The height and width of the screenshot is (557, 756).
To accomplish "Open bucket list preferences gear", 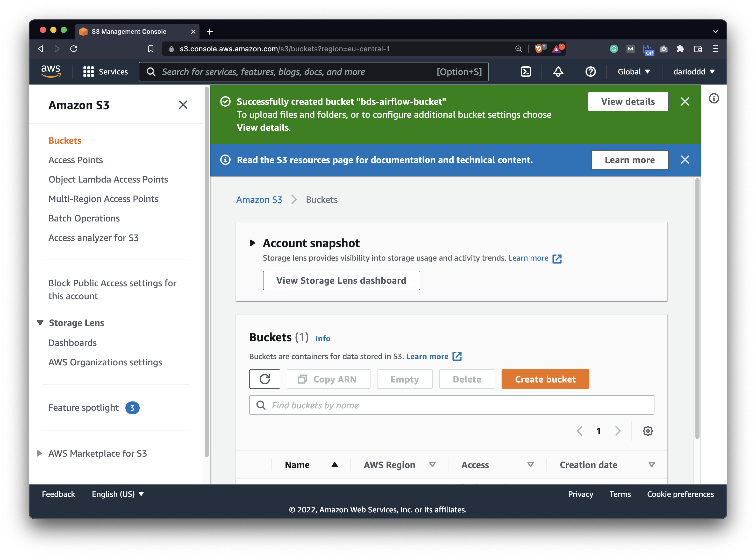I will 647,431.
